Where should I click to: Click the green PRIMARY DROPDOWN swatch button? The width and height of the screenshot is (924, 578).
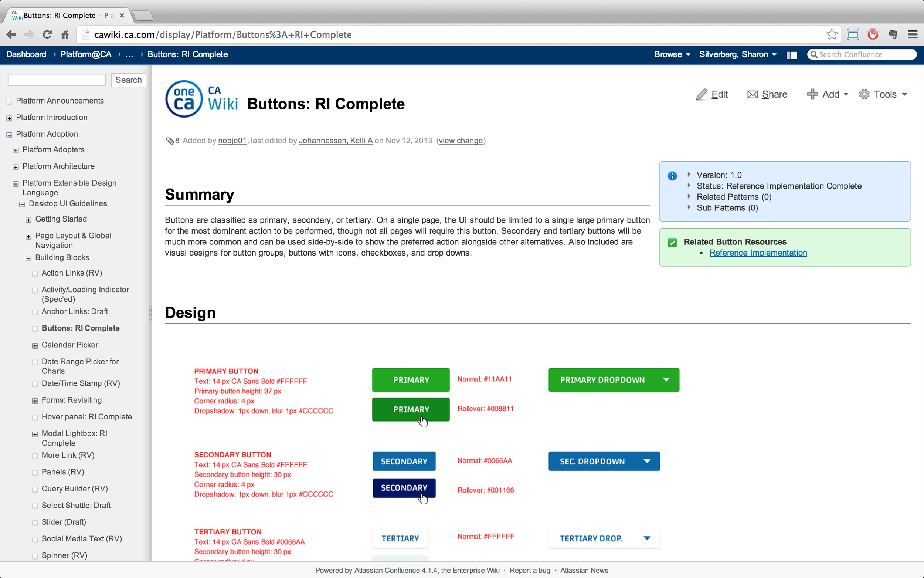pyautogui.click(x=614, y=379)
